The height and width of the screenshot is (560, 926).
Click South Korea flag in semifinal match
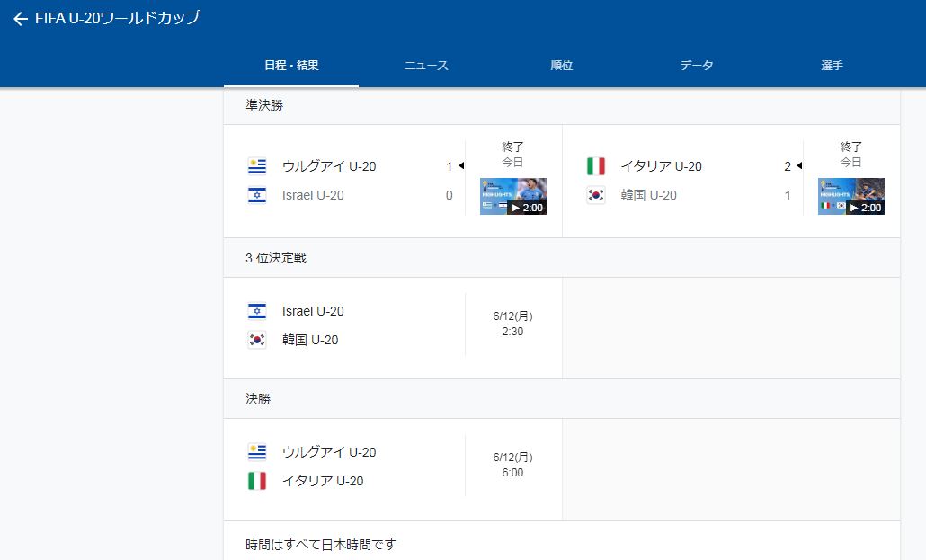(596, 195)
